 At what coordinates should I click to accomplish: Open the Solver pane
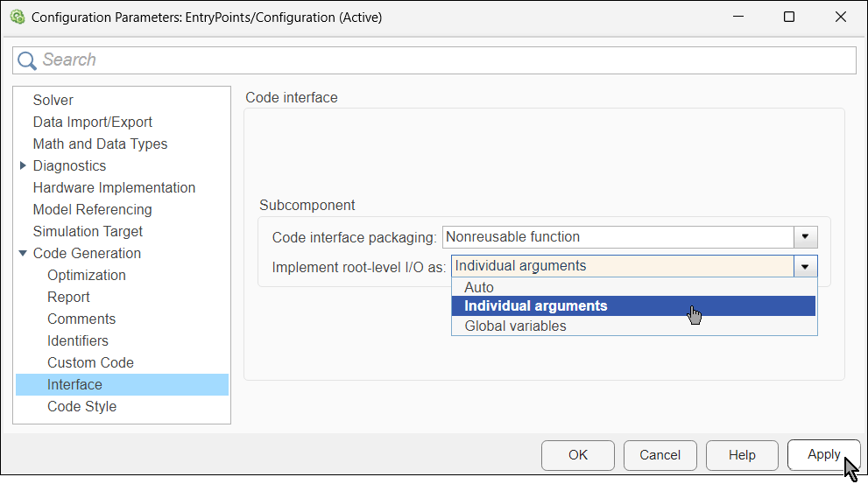point(53,100)
